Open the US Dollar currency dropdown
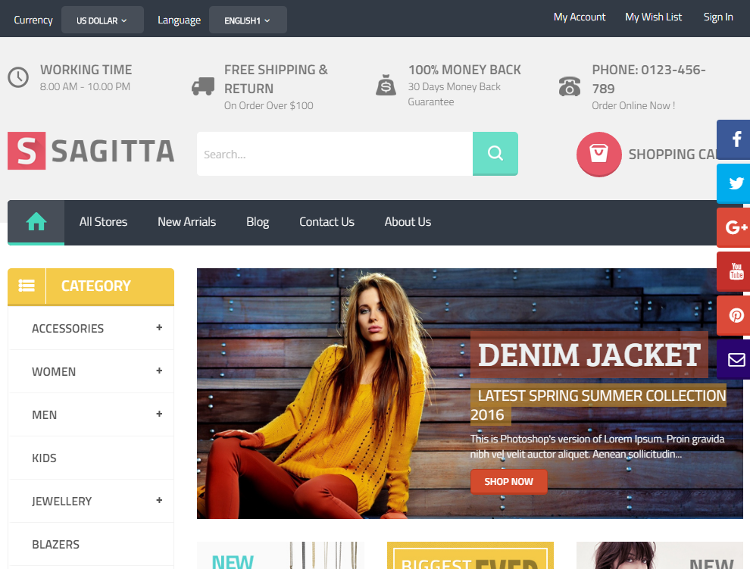The height and width of the screenshot is (569, 750). [102, 20]
